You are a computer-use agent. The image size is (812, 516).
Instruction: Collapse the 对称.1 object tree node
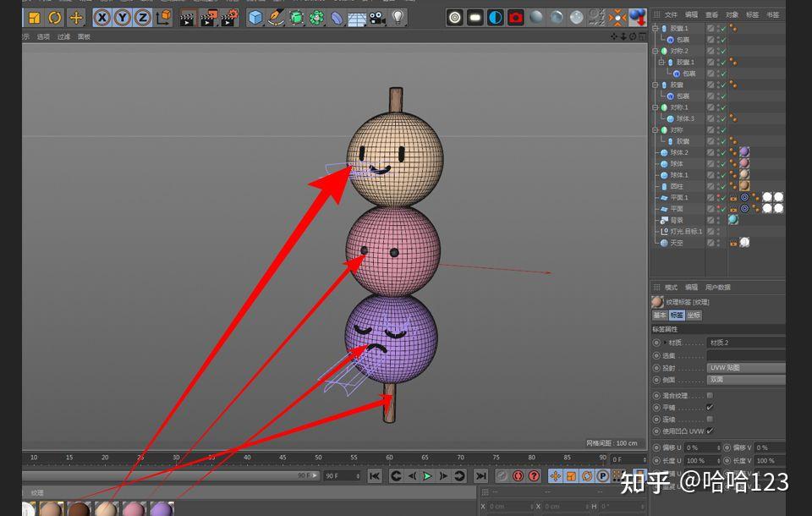click(x=655, y=107)
